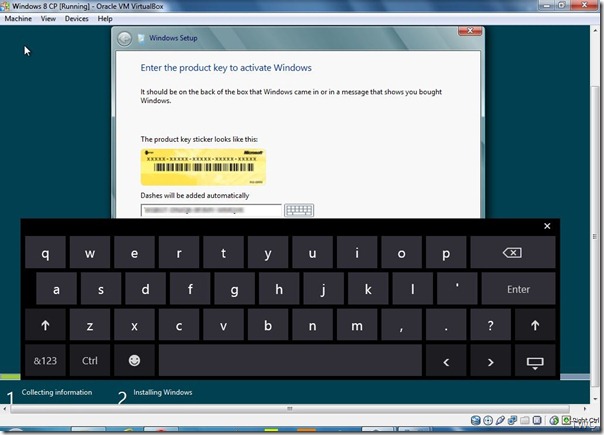Viewport: 604px width, 435px height.
Task: Click the mouse integration icon in status bar
Action: (554, 420)
